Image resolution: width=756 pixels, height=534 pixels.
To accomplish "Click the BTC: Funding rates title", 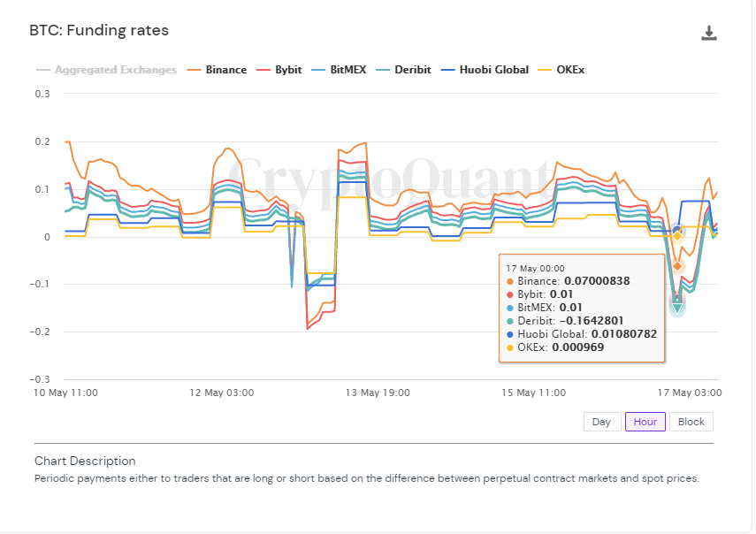I will 99,31.
